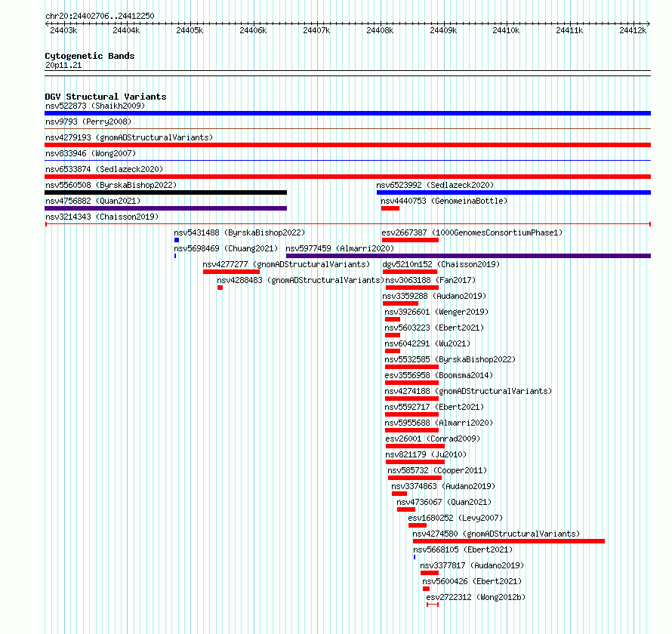This screenshot has height=634, width=672.
Task: Open nsv5560508 (ByrskaBishop2022) label
Action: click(x=111, y=185)
